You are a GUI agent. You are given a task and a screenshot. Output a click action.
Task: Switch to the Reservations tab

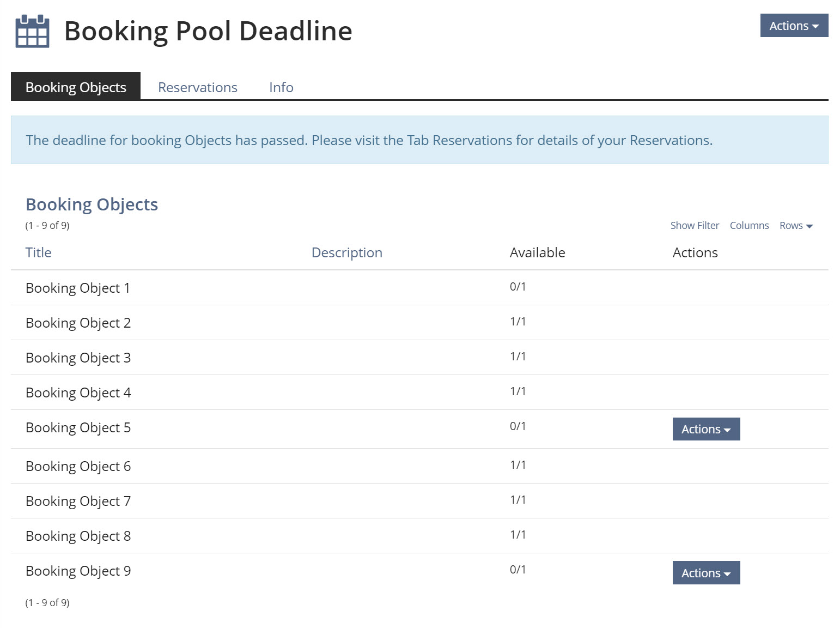pos(197,87)
